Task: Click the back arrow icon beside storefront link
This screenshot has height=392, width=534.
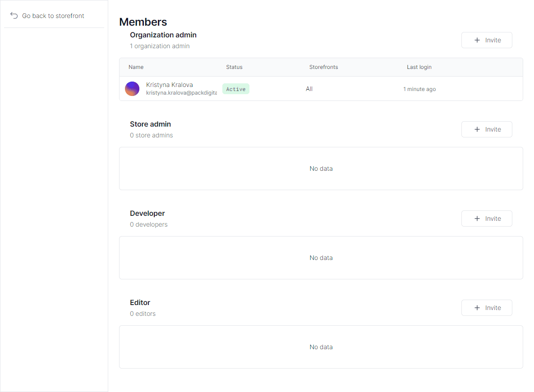Action: click(x=14, y=16)
